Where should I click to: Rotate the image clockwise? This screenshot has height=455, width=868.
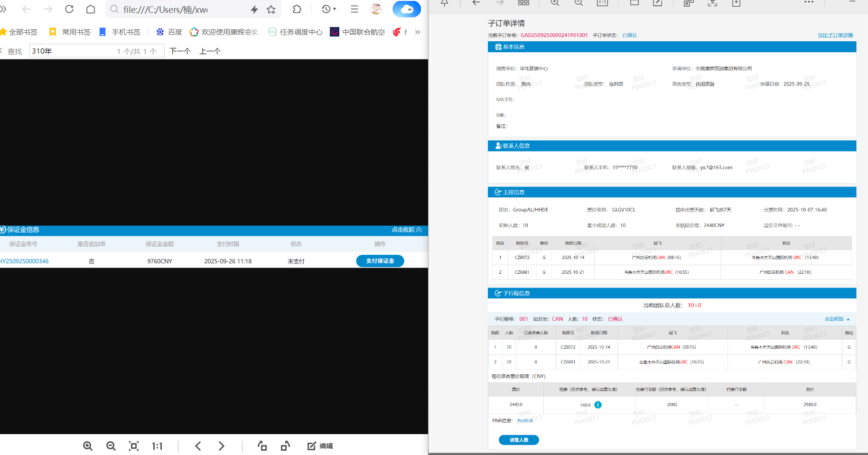coord(285,446)
